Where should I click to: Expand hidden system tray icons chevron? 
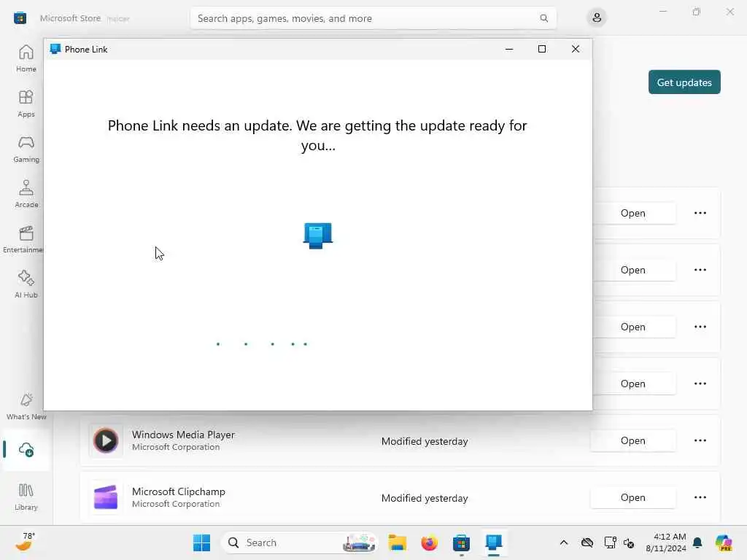pyautogui.click(x=564, y=542)
